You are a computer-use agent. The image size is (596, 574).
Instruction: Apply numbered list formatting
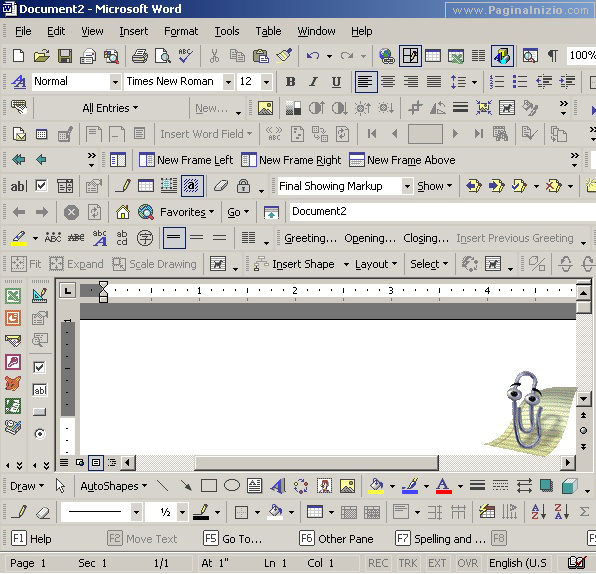tap(496, 82)
